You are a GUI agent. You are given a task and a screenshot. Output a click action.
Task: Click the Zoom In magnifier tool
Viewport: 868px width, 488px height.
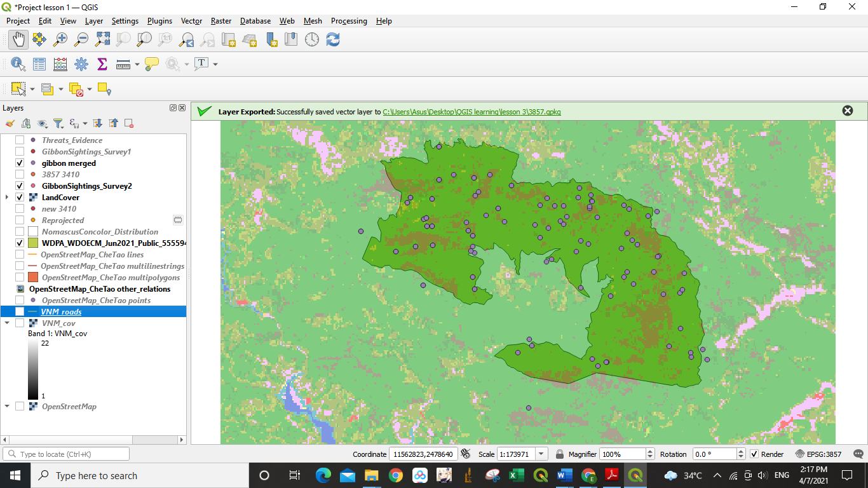click(60, 39)
